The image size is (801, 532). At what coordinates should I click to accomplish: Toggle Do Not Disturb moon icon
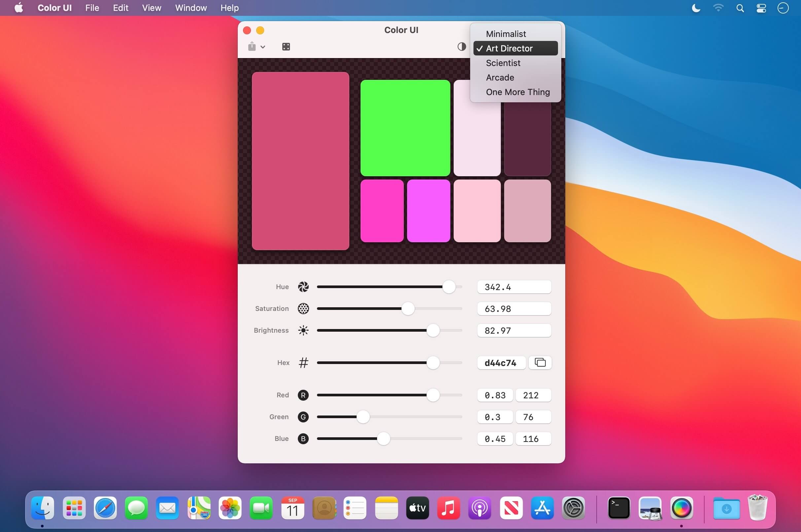click(696, 8)
